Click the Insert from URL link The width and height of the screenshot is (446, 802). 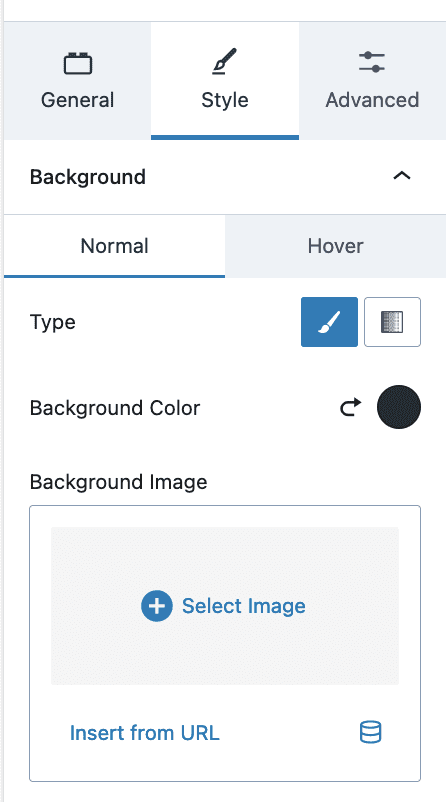[x=144, y=733]
